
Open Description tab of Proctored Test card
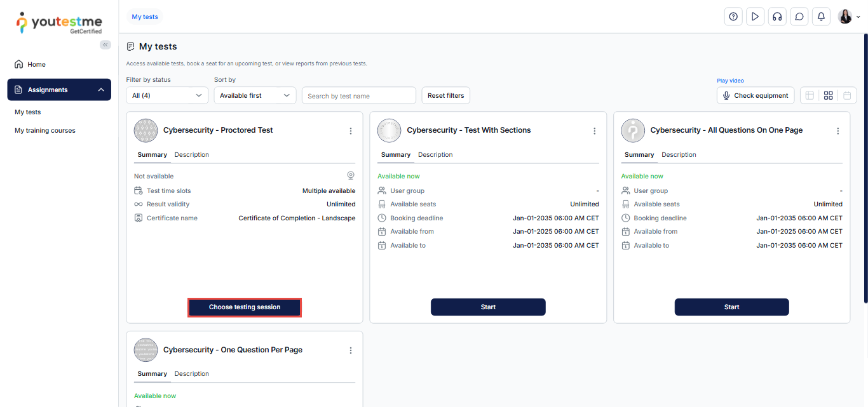191,155
